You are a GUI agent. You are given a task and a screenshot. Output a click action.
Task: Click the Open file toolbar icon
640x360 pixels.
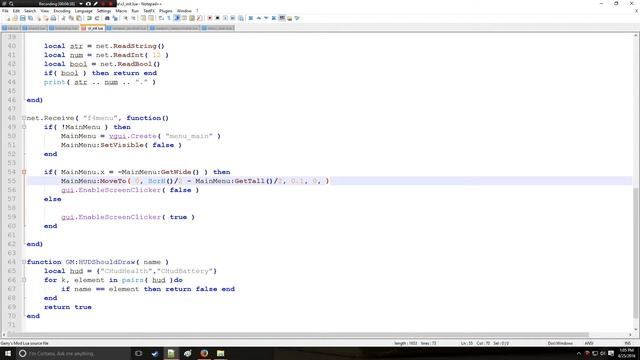coord(15,18)
